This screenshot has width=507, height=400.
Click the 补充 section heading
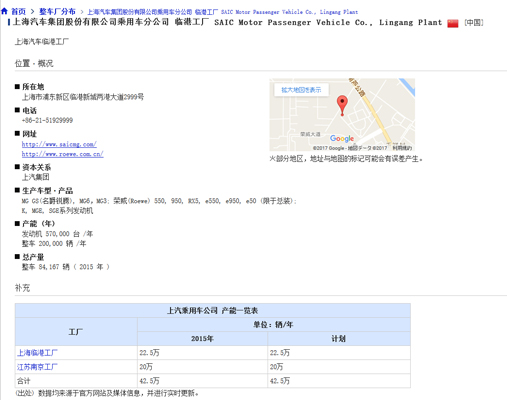coord(22,288)
